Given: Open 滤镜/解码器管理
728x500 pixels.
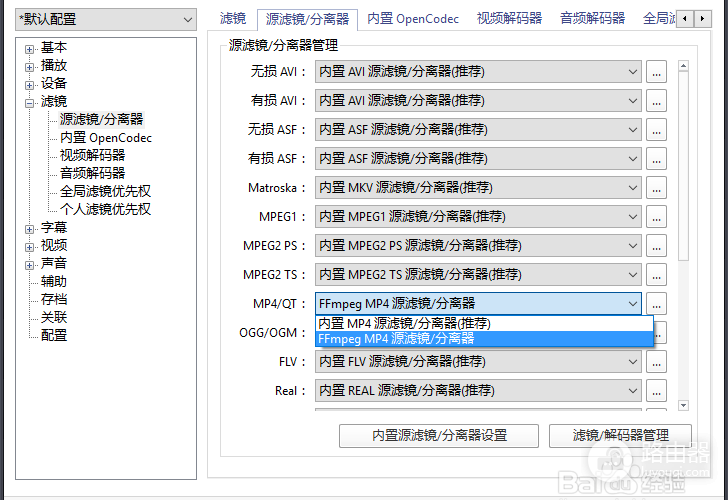Looking at the screenshot, I should click(x=620, y=435).
